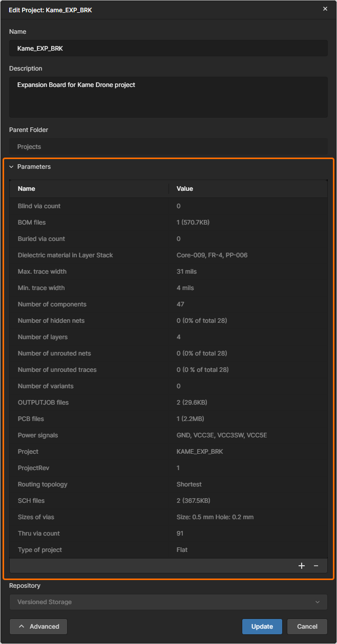Close the Edit Project dialog

point(325,9)
